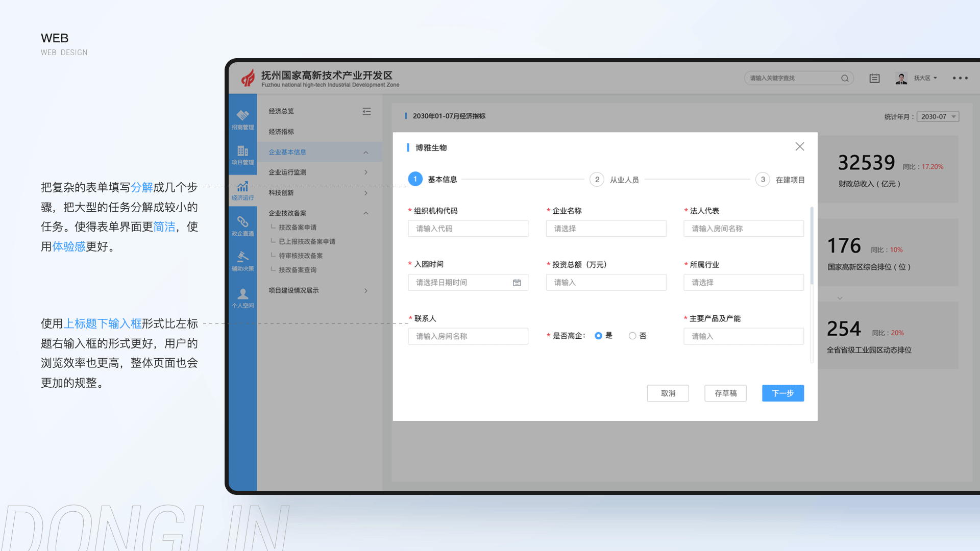Open the 抚大区 user dropdown

point(925,78)
